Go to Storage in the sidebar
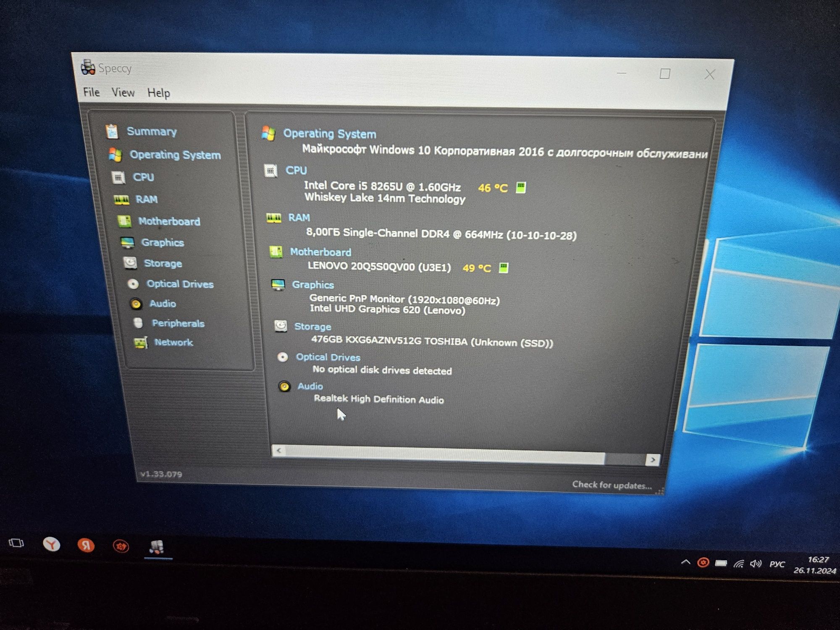 coord(163,263)
